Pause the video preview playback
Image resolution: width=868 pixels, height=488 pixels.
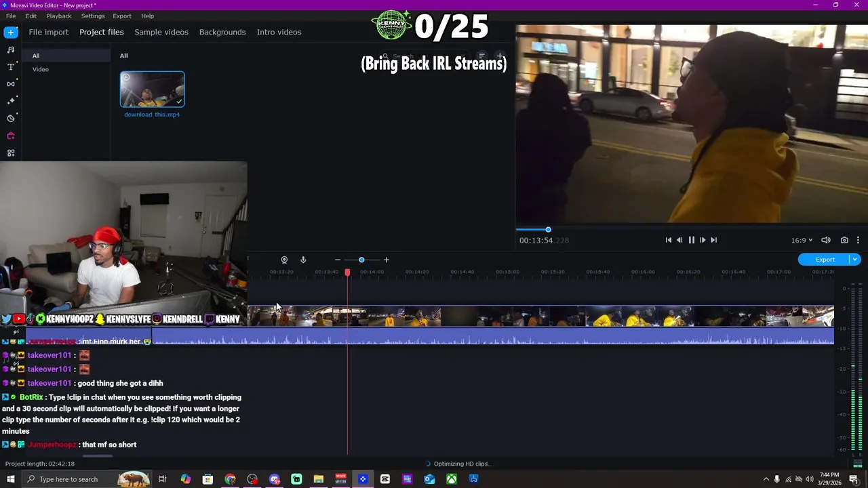point(691,240)
